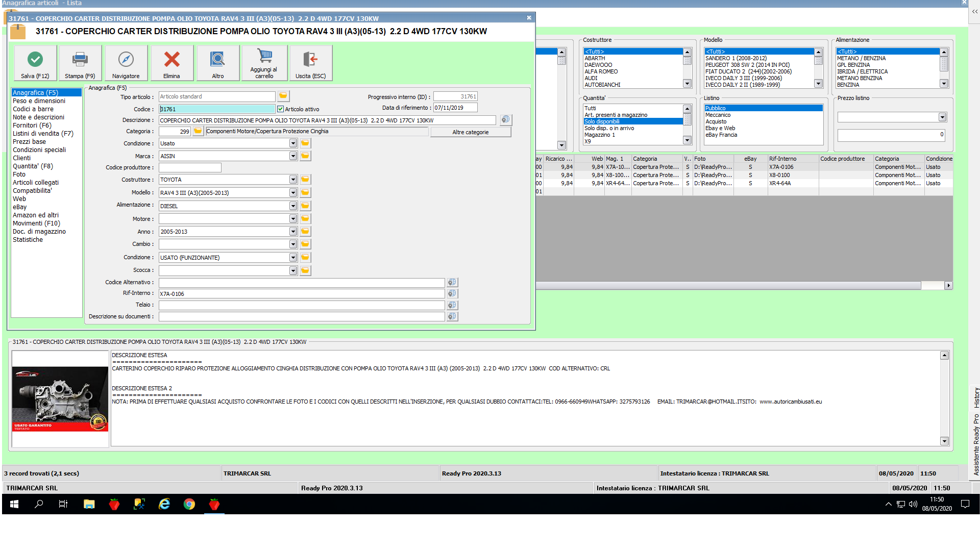
Task: Expand the USATO (FUNZIONANTE) condition dropdown
Action: [x=293, y=257]
